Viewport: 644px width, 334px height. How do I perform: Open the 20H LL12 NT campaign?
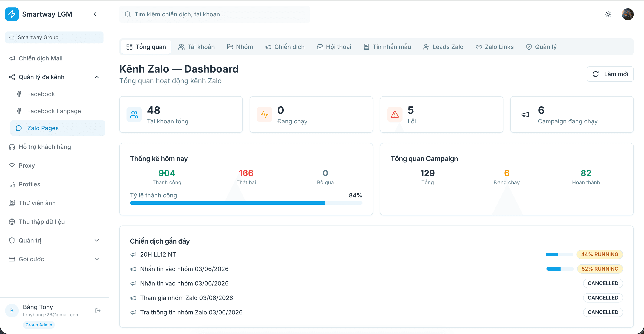pos(158,254)
